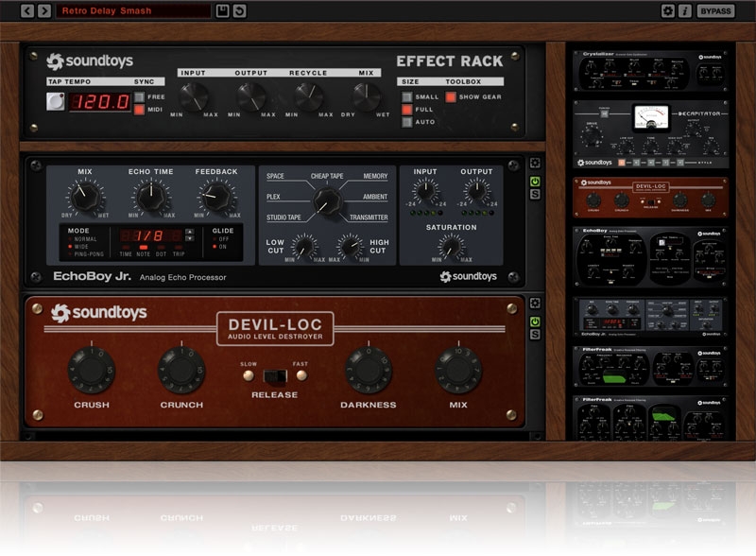
Task: Click the Devil-Loc DARKNESS knob
Action: click(x=369, y=370)
